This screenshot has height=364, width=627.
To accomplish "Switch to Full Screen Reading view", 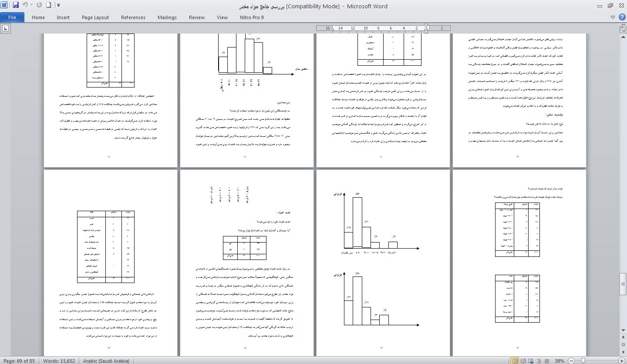I will point(523,361).
